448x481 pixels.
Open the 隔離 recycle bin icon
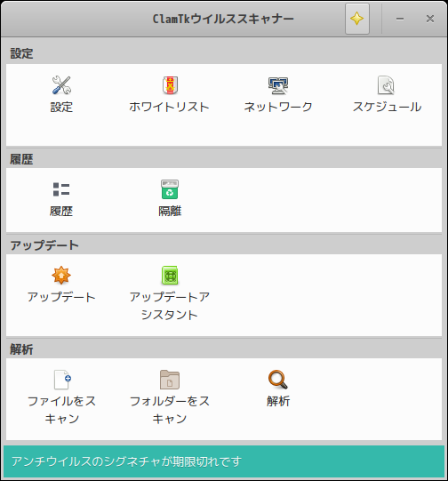(170, 189)
